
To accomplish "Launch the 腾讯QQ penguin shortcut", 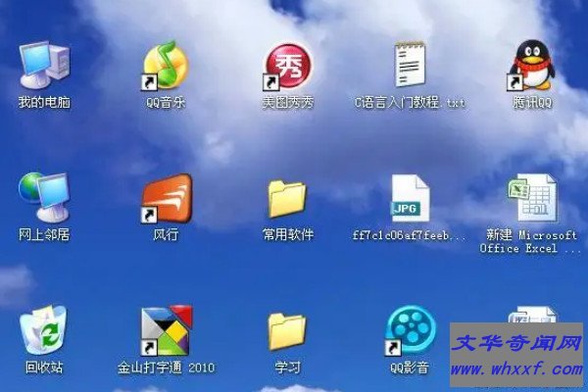I will [x=531, y=64].
